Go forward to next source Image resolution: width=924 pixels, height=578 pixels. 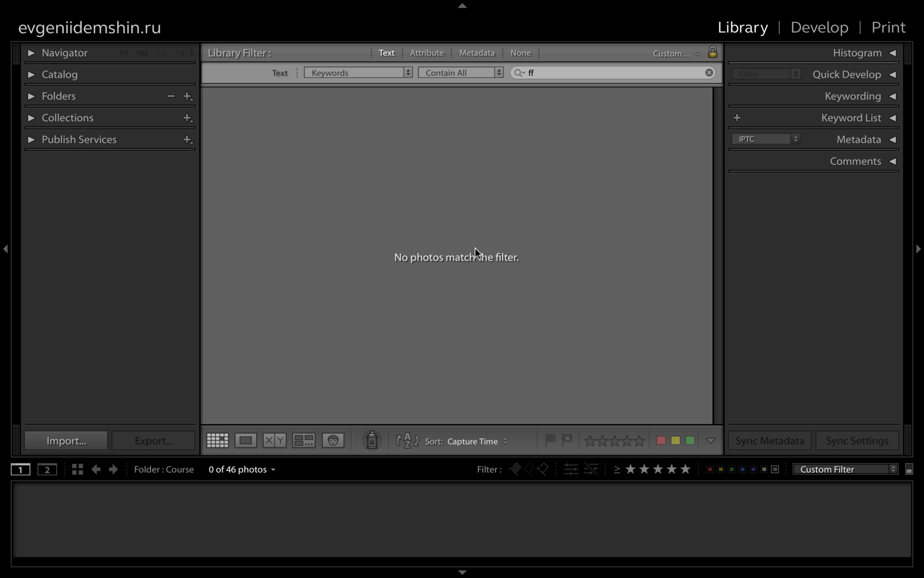[x=113, y=469]
